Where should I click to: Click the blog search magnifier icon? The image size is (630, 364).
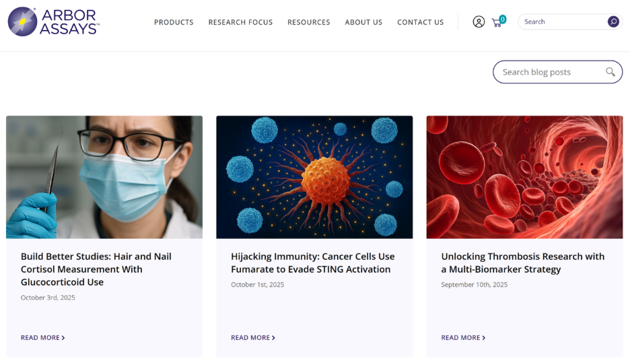[610, 72]
